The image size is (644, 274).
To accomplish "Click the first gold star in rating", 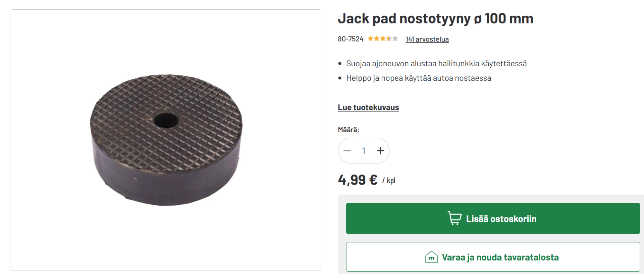I will pyautogui.click(x=371, y=39).
